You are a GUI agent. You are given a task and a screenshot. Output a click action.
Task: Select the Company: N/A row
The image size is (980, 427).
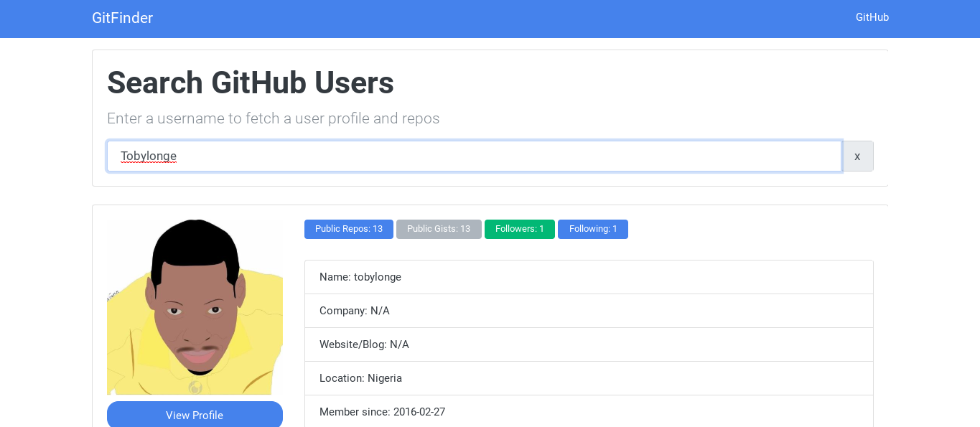[x=589, y=311]
